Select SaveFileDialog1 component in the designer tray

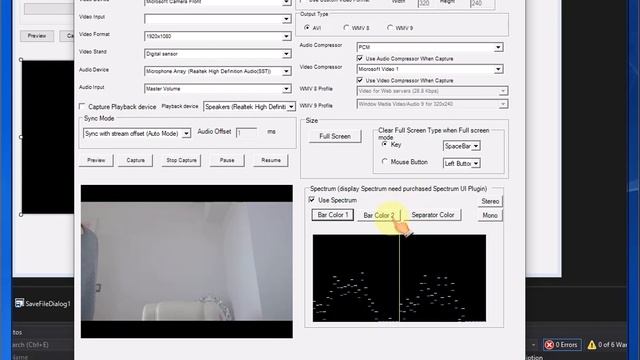[43, 303]
